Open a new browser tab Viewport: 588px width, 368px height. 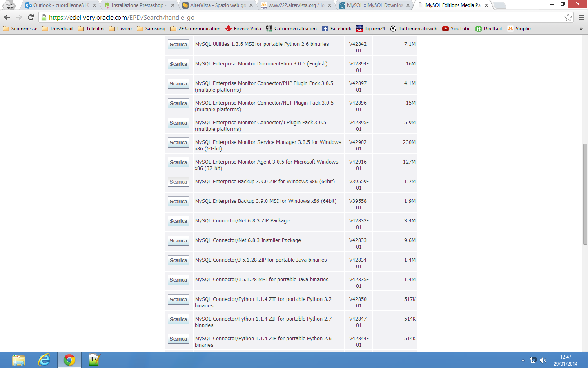tap(499, 5)
